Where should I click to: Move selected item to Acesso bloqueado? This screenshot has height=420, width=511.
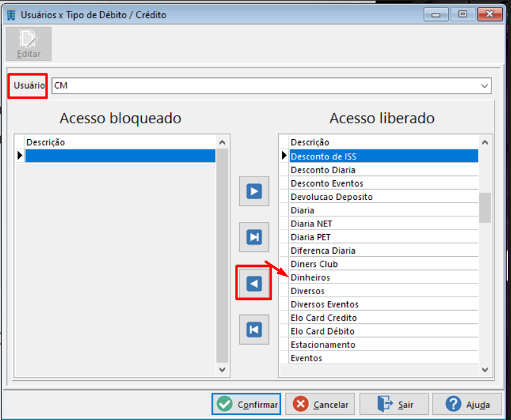point(254,283)
